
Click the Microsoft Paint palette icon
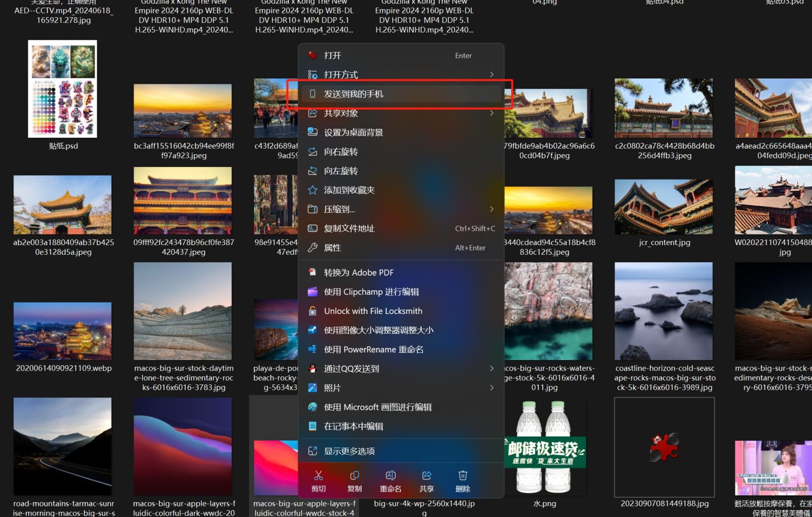312,407
